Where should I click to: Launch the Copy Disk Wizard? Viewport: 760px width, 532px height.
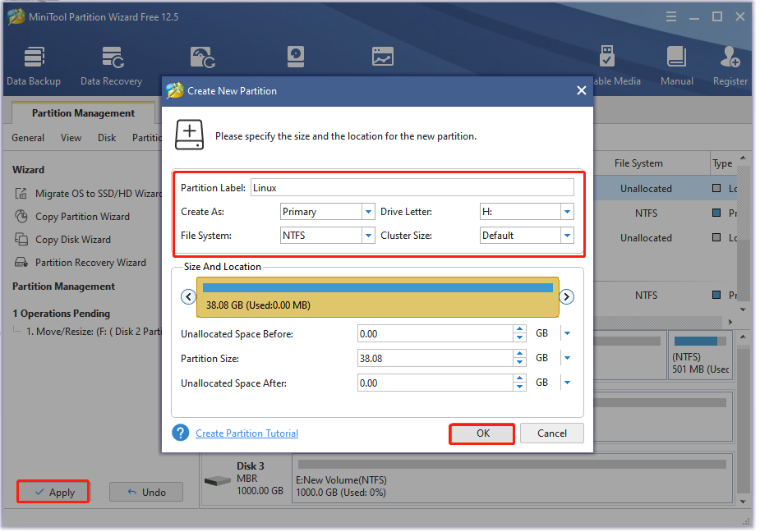point(63,241)
